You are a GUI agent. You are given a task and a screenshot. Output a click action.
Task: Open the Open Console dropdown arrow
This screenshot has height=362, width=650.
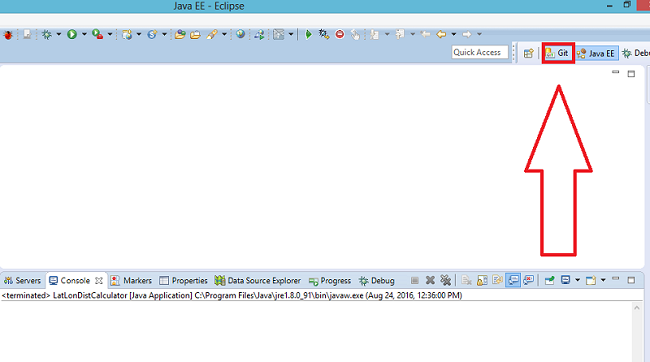603,280
